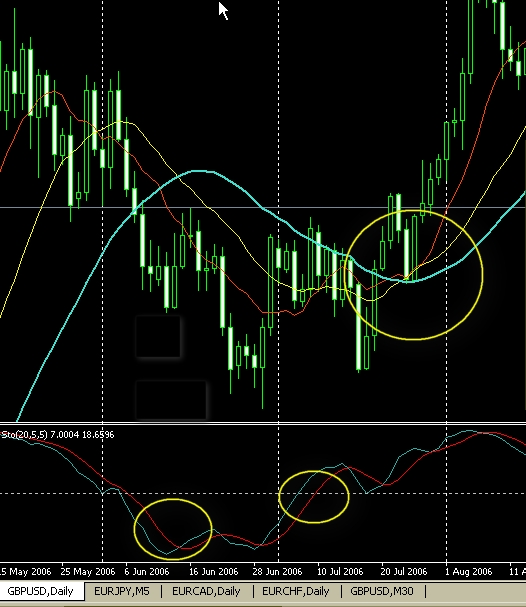The height and width of the screenshot is (607, 526).
Task: Click the thick cyan moving average line peak
Action: [x=200, y=171]
